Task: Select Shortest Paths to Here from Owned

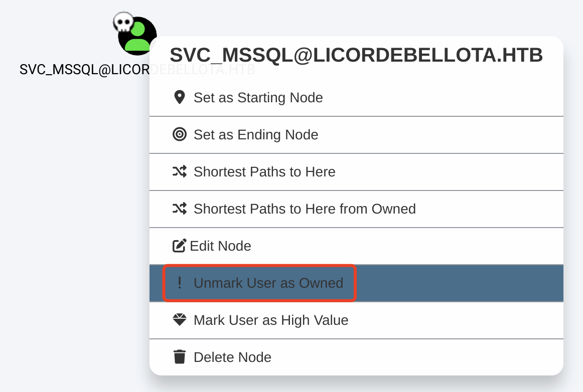Action: tap(305, 209)
